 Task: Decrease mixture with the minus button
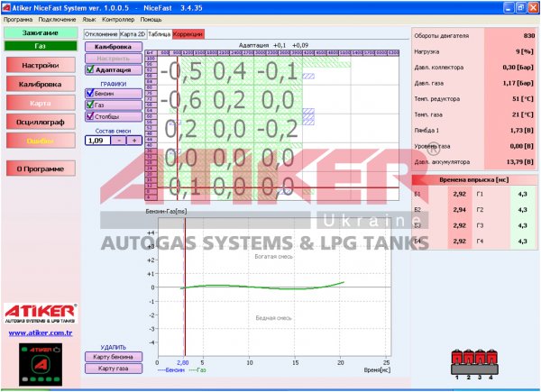(119, 141)
